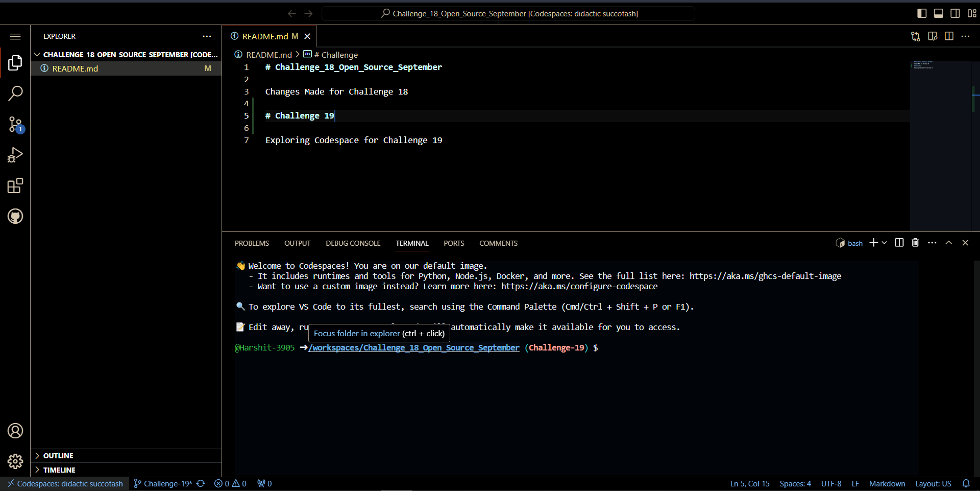Viewport: 980px width, 491px height.
Task: Open the Source Control view
Action: click(x=15, y=124)
